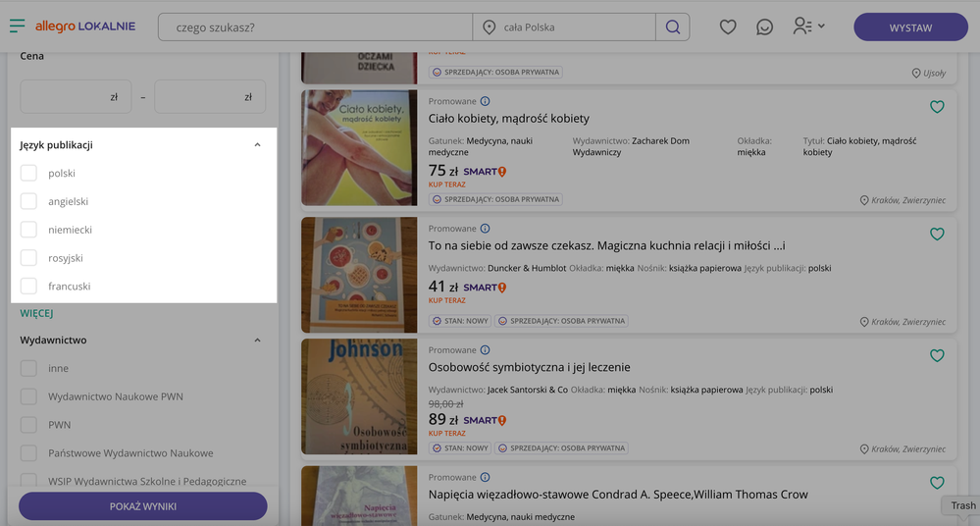Click the cała Polska location field
The image size is (980, 526).
tap(564, 27)
